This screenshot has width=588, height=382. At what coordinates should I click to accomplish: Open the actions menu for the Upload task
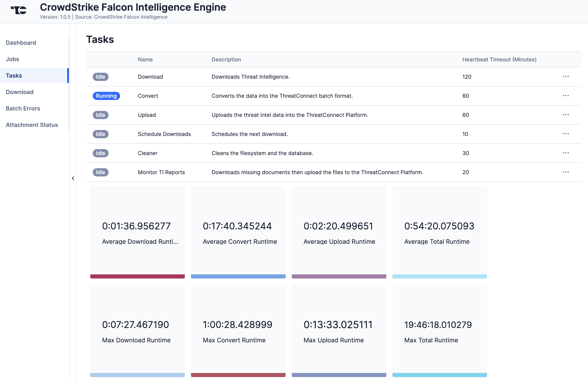(x=566, y=115)
